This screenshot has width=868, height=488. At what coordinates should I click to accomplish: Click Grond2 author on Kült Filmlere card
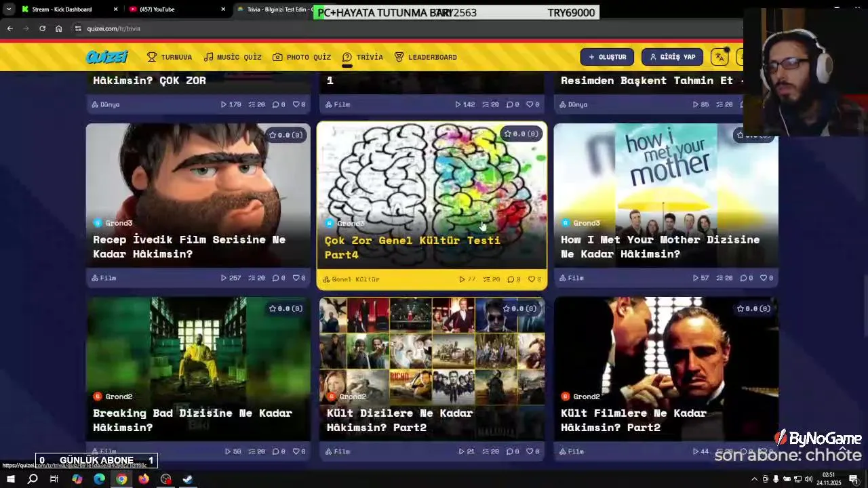point(580,396)
